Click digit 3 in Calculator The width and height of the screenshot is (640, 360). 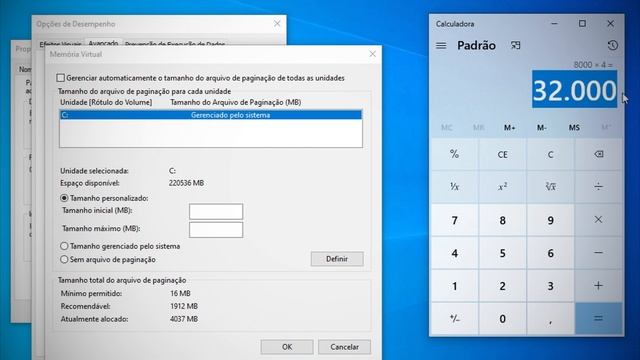click(550, 286)
